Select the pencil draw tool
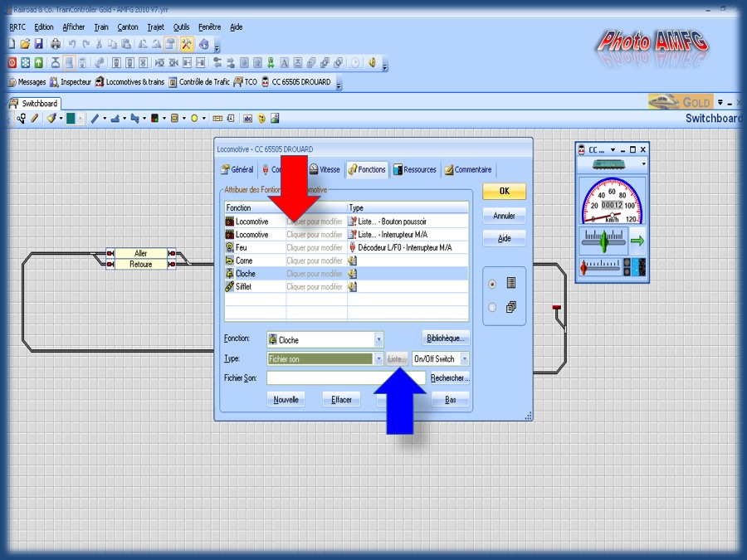 click(34, 119)
